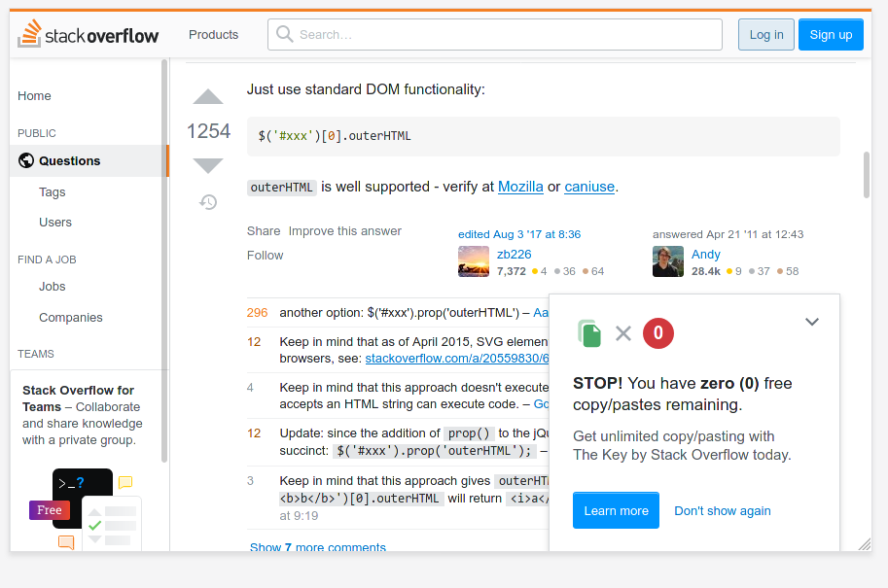This screenshot has height=588, width=888.
Task: Click the outerHTML code snippet block
Action: 543,136
